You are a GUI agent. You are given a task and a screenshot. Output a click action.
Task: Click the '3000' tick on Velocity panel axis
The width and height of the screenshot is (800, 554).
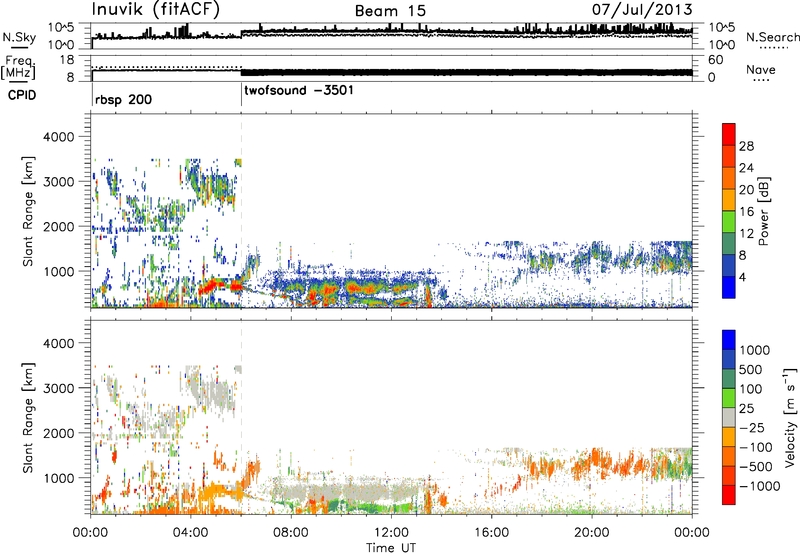pyautogui.click(x=61, y=388)
